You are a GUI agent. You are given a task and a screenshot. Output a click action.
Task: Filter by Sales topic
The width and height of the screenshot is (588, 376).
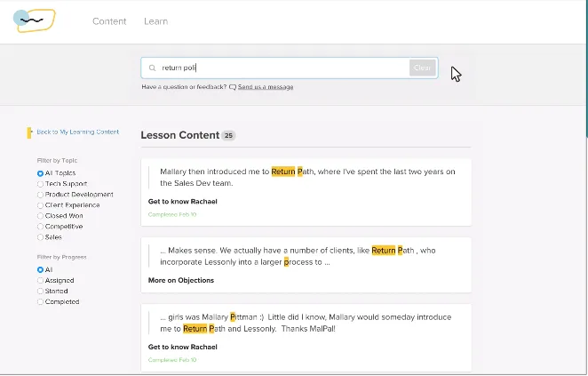click(x=50, y=237)
